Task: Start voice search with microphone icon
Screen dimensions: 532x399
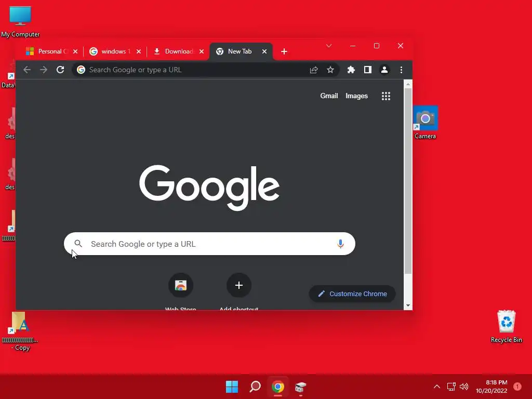Action: [x=340, y=244]
